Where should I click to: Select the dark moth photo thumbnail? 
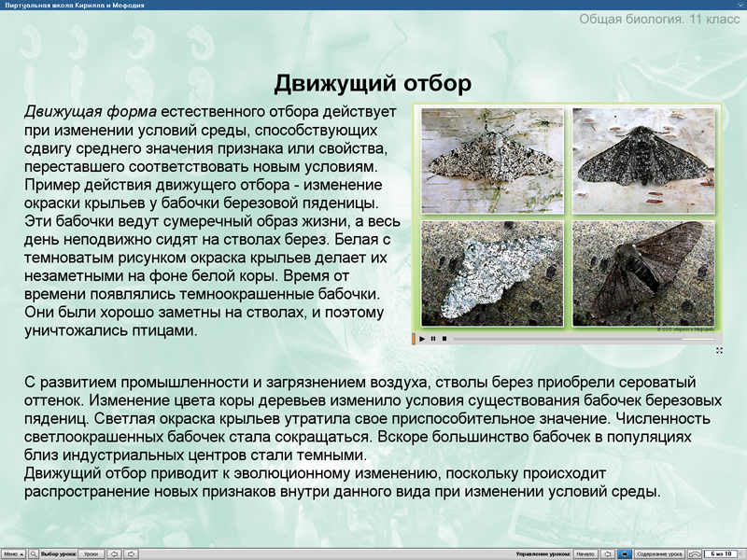[x=644, y=159]
